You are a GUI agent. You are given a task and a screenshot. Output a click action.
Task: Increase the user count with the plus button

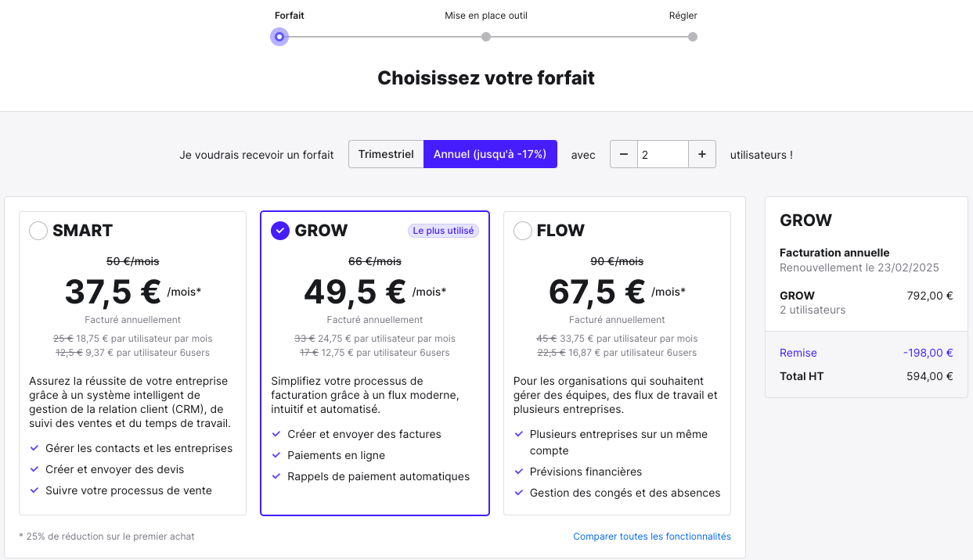click(x=702, y=155)
